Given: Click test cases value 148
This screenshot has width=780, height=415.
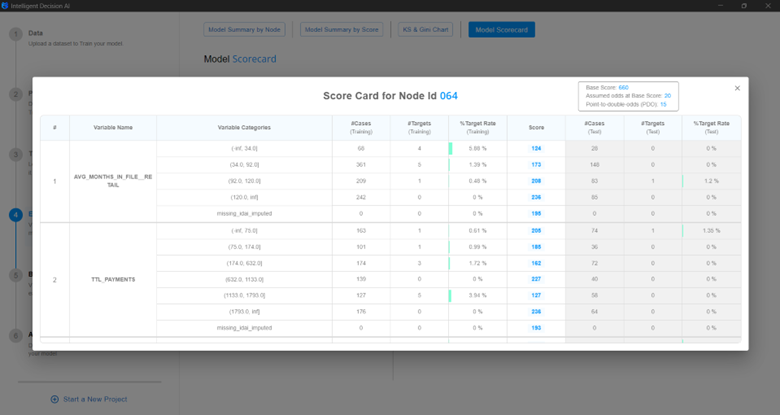Looking at the screenshot, I should pyautogui.click(x=594, y=165).
